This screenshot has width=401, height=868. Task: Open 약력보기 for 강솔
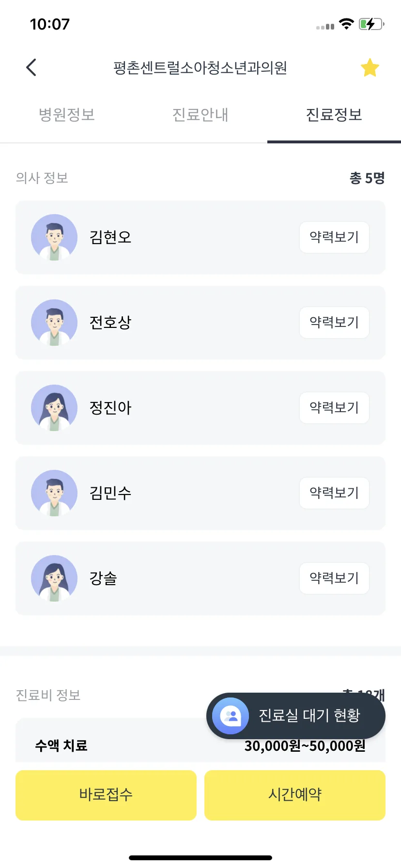pos(334,578)
